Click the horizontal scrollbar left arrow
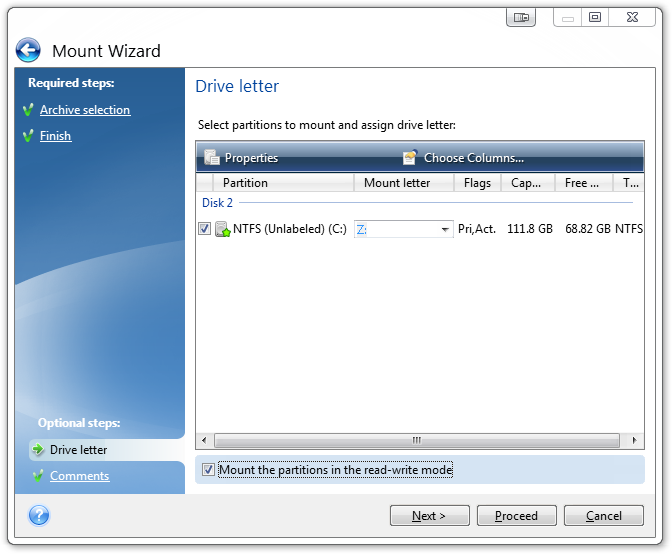This screenshot has height=554, width=672. click(x=204, y=440)
